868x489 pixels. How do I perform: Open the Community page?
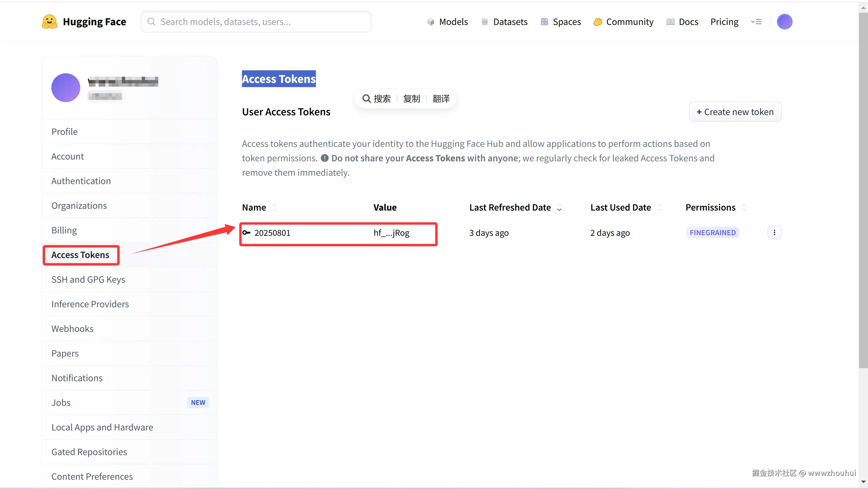pos(623,22)
